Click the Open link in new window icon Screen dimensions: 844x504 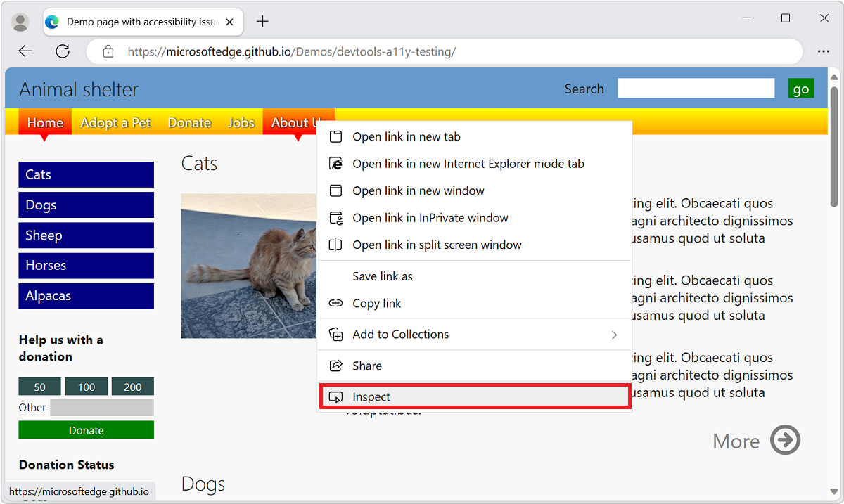[x=336, y=190]
